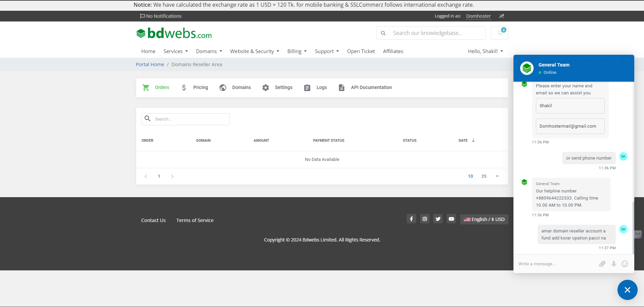Open the Affiliates menu item
The width and height of the screenshot is (644, 307).
393,51
